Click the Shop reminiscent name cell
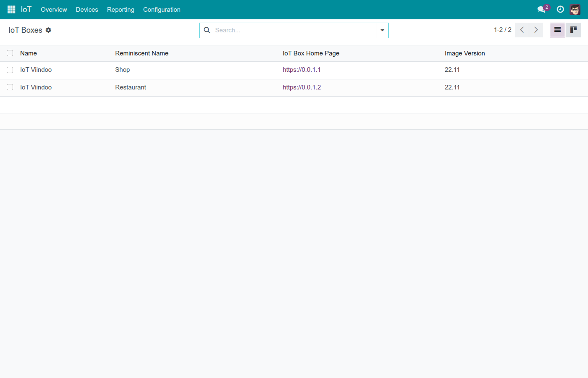Screen dimensions: 588x378 [122, 70]
